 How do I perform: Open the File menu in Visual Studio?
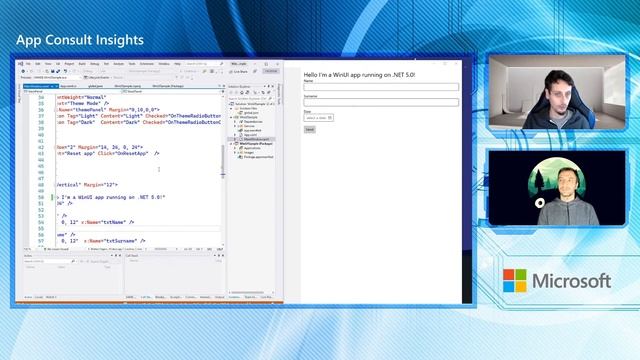[x=28, y=64]
